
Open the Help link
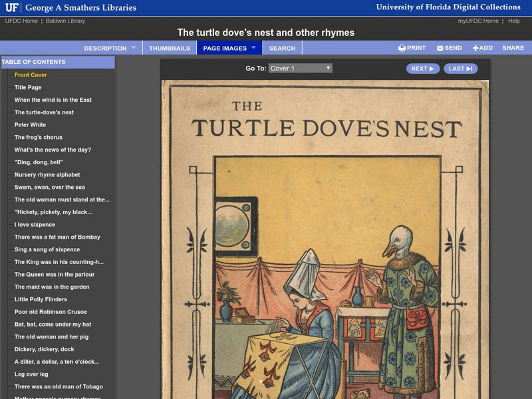pos(514,21)
